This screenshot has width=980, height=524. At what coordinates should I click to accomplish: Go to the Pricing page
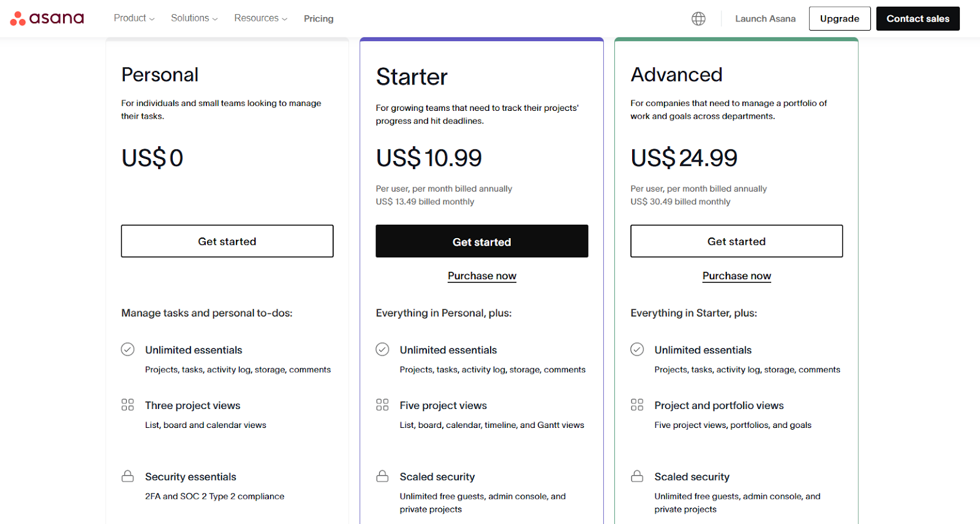[318, 19]
